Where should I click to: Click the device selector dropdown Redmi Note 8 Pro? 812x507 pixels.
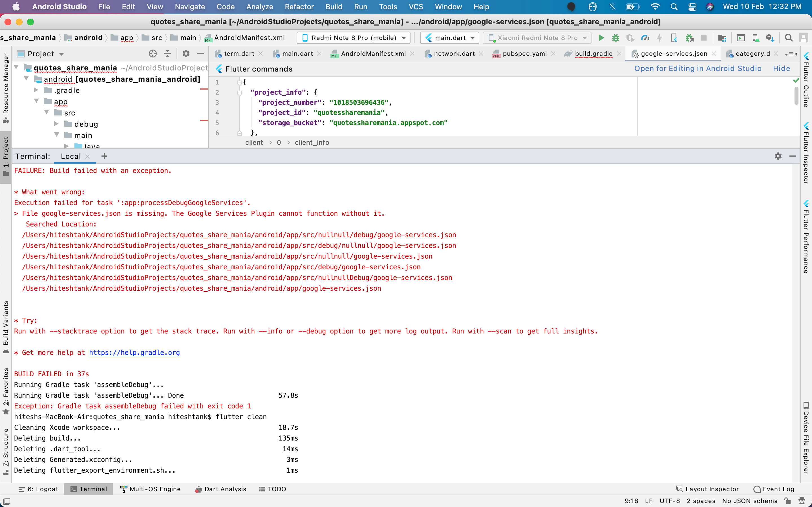click(353, 37)
